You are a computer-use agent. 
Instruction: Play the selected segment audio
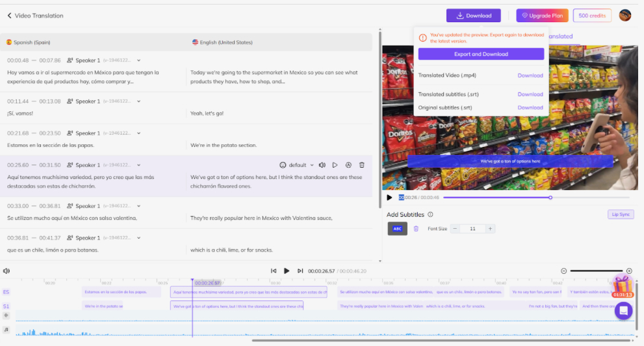335,165
